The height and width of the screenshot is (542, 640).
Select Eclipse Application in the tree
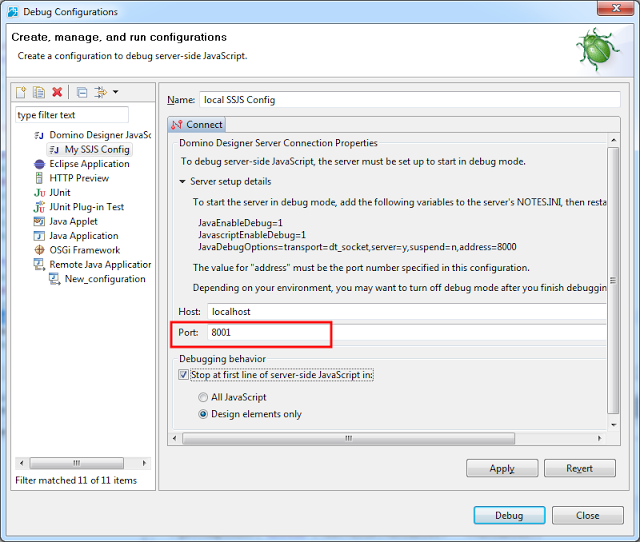(x=89, y=164)
